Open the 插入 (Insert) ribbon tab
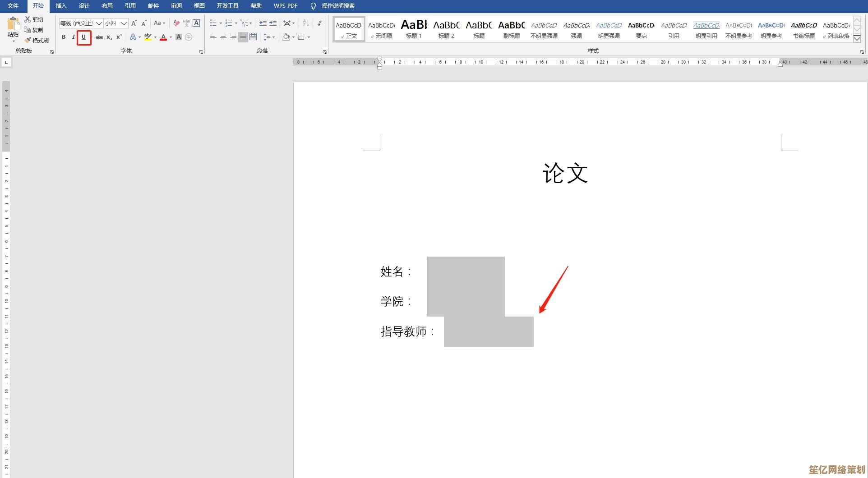The height and width of the screenshot is (478, 868). tap(61, 6)
